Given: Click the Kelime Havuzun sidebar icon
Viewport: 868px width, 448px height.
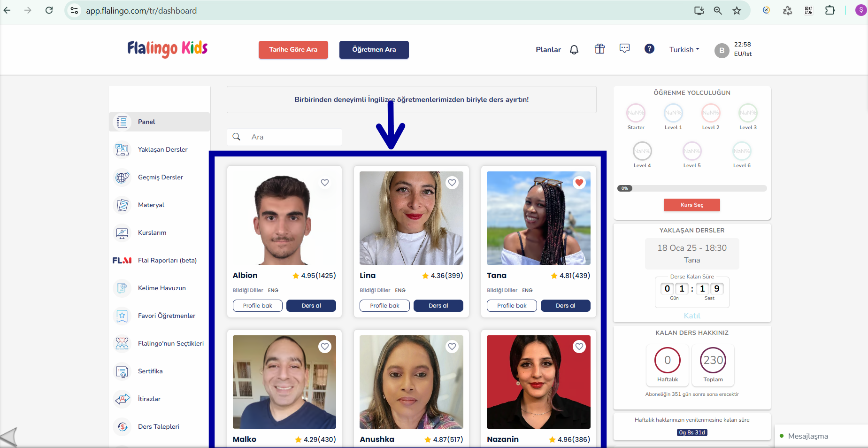Looking at the screenshot, I should (x=122, y=288).
